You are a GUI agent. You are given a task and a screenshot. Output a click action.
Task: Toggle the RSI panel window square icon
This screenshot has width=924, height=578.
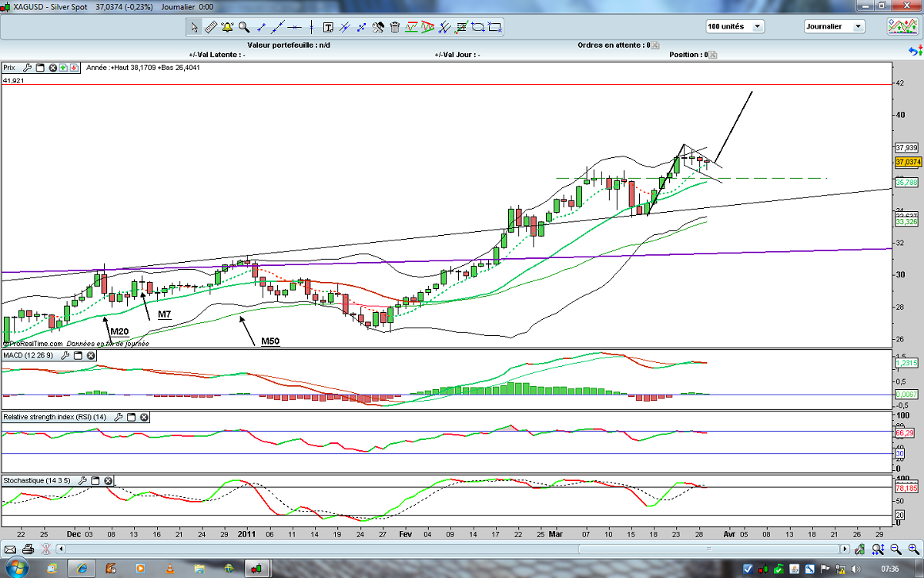tap(131, 417)
